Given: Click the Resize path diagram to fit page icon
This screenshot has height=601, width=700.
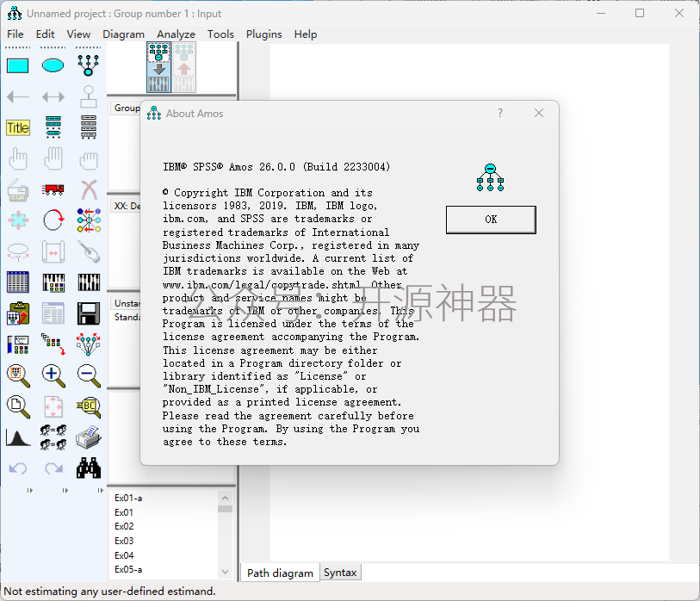Looking at the screenshot, I should click(53, 406).
